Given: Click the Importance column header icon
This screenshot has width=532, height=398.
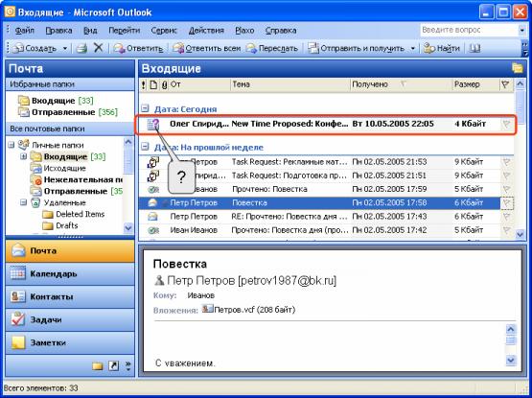Looking at the screenshot, I should tap(144, 84).
